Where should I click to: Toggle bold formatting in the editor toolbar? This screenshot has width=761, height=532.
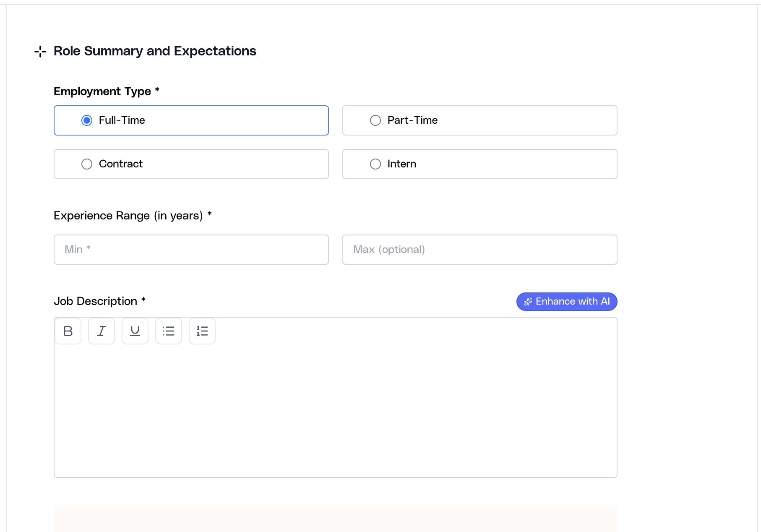tap(68, 331)
